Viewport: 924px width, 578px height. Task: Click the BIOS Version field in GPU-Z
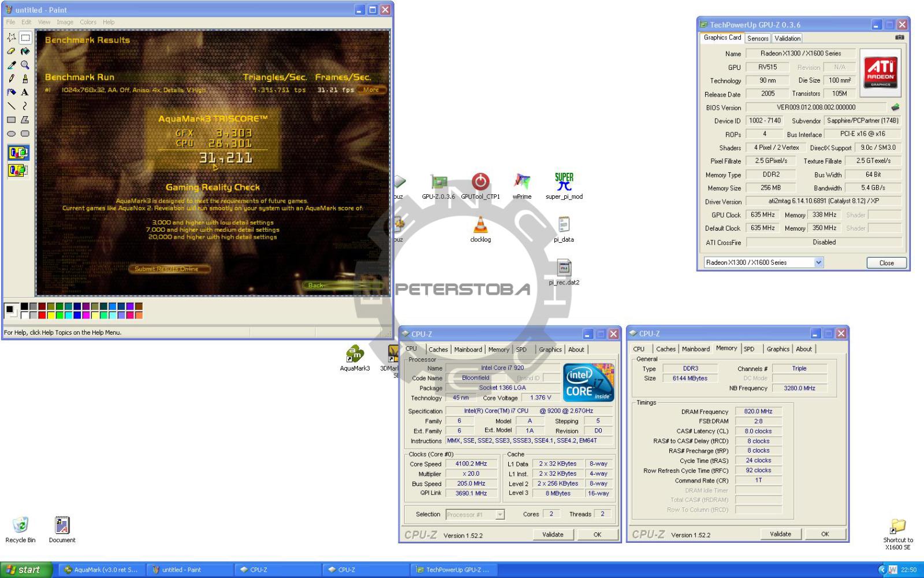pos(815,108)
